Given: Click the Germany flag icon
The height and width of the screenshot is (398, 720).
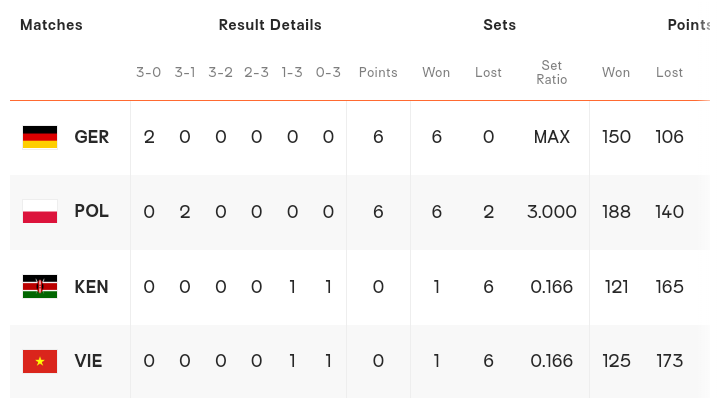Looking at the screenshot, I should (x=40, y=137).
